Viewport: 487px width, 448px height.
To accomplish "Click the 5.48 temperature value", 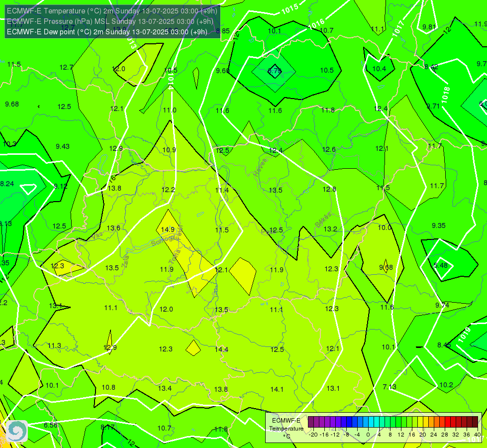I will click(441, 265).
